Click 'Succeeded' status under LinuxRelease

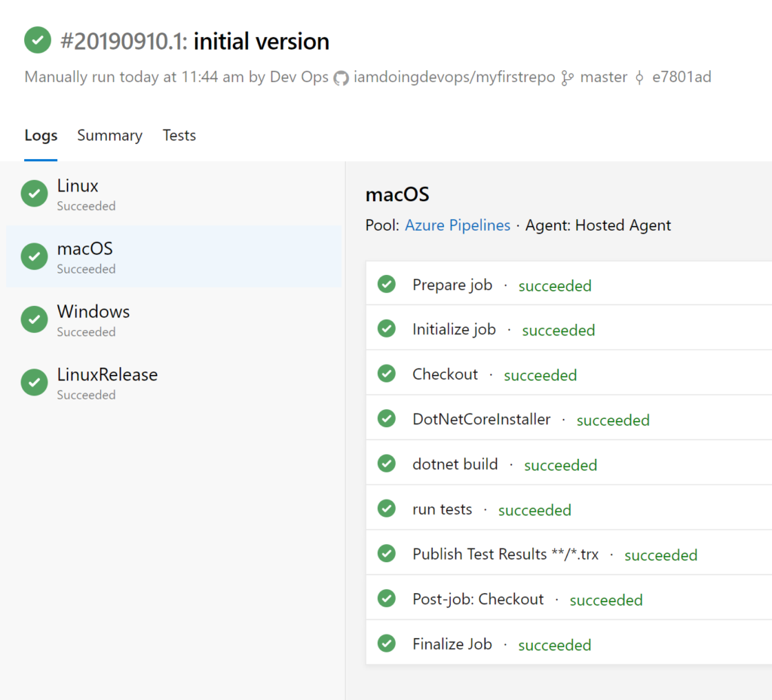[86, 395]
